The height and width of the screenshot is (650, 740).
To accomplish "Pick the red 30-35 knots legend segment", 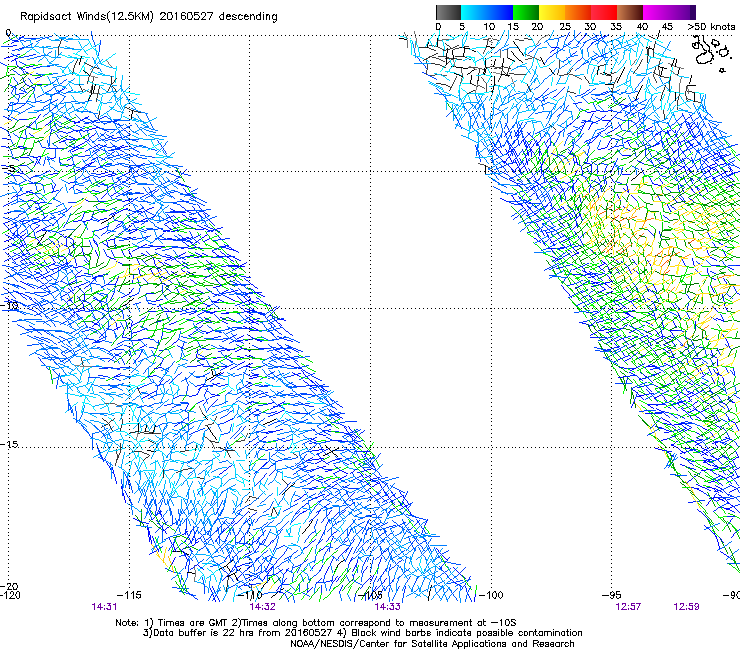I will (604, 12).
